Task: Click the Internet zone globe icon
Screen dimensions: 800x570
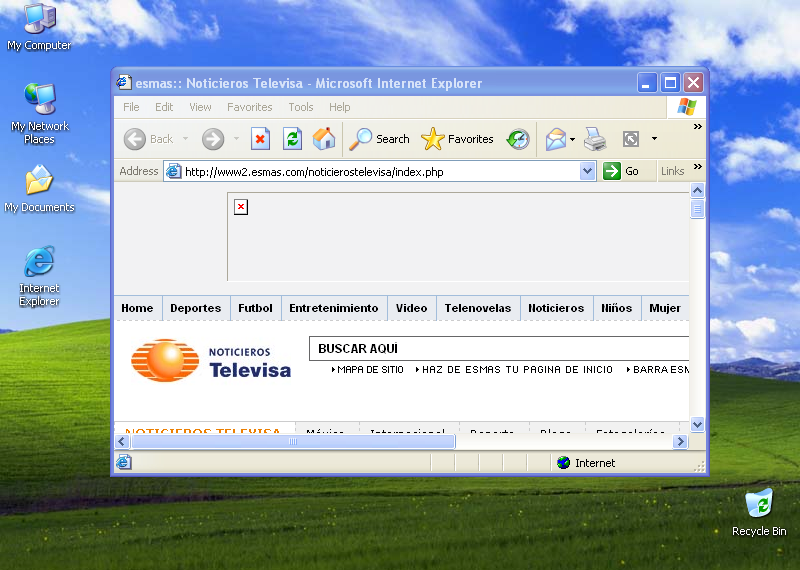Action: 563,463
